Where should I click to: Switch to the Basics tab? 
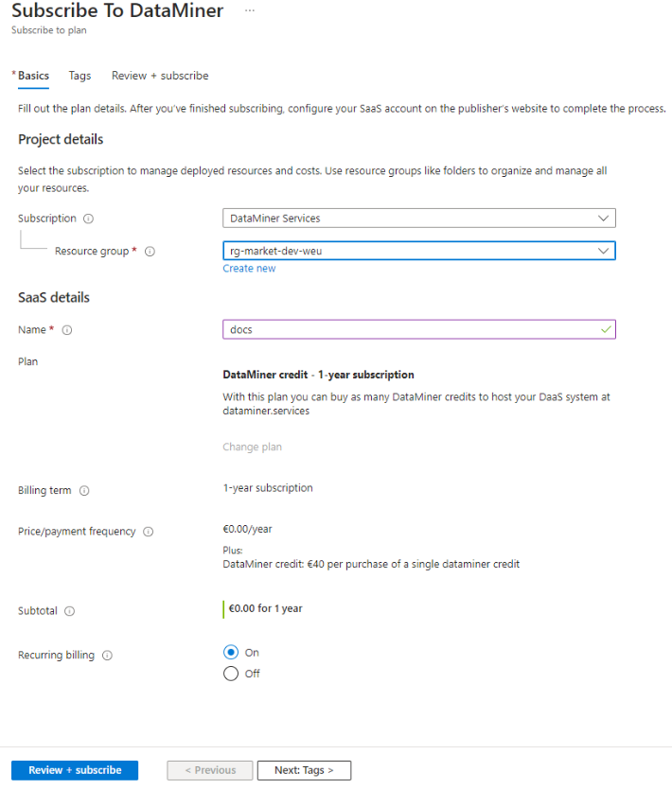tap(34, 76)
